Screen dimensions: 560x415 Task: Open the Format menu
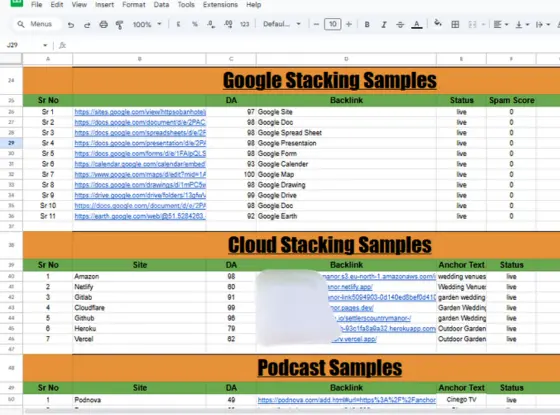point(134,5)
